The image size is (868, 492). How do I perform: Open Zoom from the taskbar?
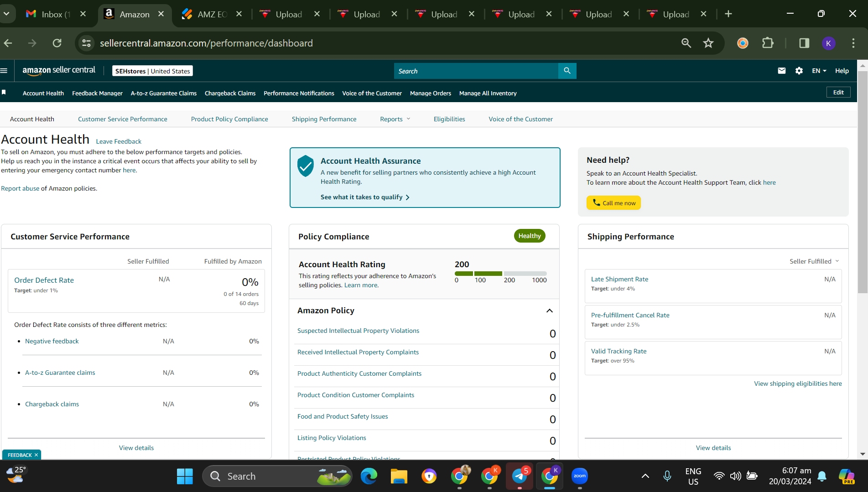[580, 476]
